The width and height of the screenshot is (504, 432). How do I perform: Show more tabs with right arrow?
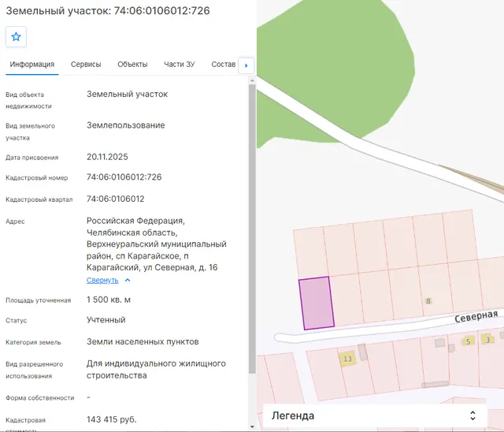coord(246,65)
